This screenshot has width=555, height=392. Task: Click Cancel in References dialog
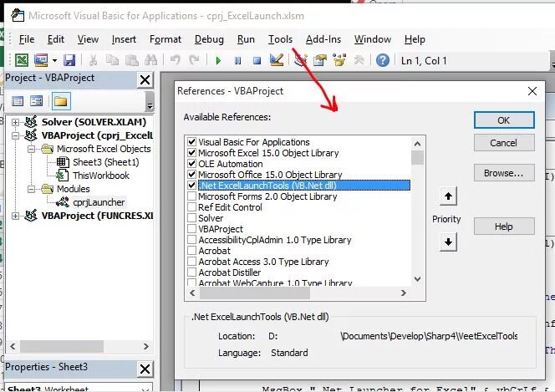tap(504, 143)
